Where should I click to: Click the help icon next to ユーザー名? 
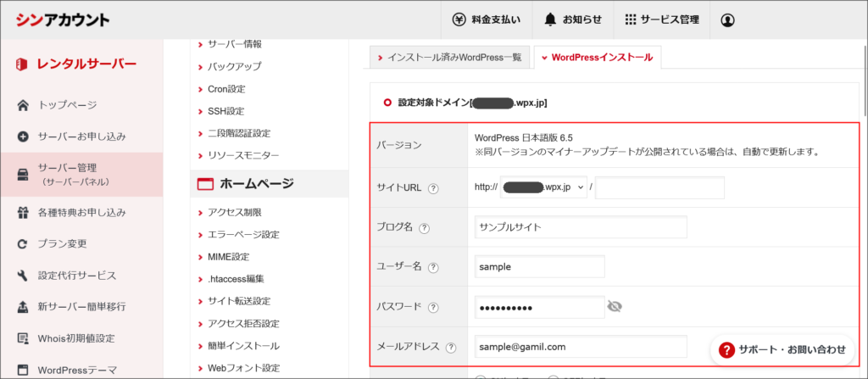(x=433, y=267)
